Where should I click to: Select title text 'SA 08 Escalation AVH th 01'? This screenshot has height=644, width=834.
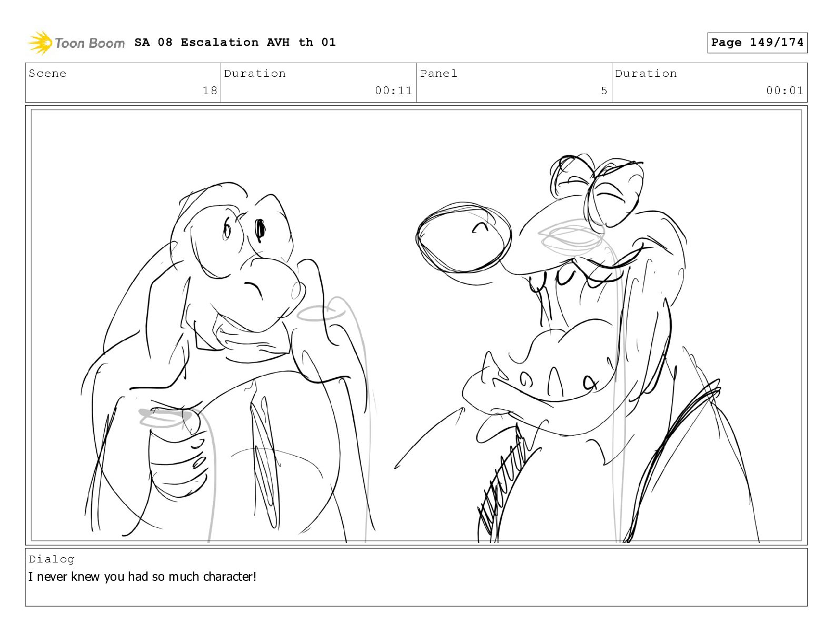pyautogui.click(x=235, y=42)
